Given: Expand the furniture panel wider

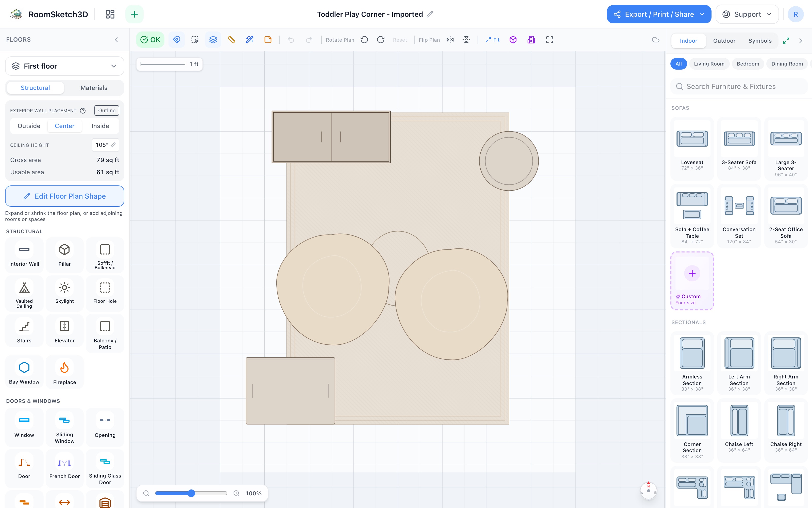Looking at the screenshot, I should (786, 41).
